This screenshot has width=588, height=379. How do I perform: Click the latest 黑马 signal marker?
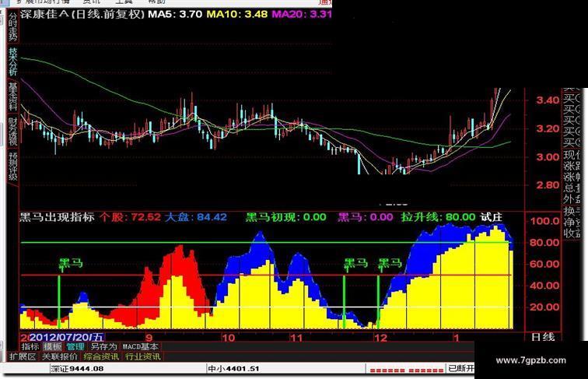click(390, 264)
